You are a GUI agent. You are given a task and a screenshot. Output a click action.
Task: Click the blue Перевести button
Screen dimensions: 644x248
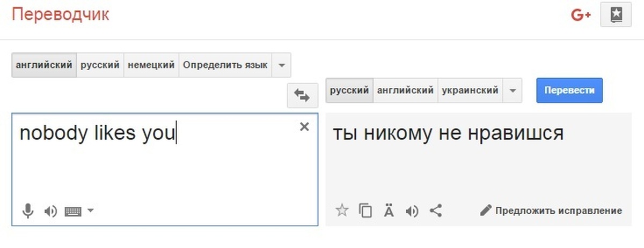(569, 91)
